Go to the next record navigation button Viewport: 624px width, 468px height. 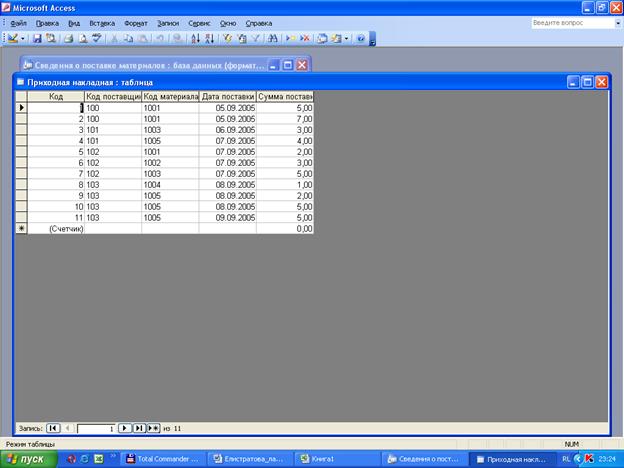[125, 428]
